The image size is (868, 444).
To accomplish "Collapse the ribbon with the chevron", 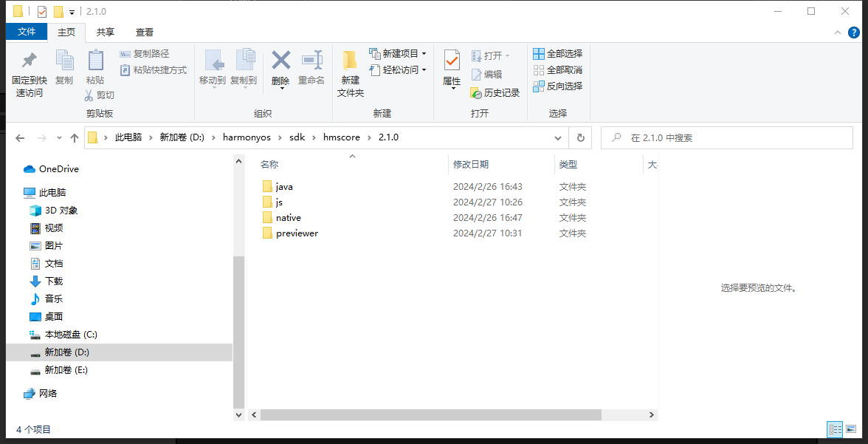I will pos(838,33).
